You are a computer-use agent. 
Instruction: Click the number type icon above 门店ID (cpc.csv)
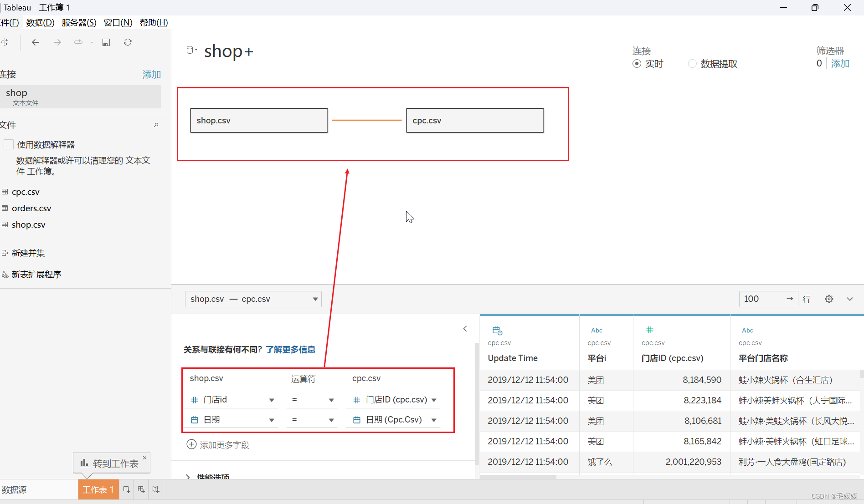pyautogui.click(x=650, y=330)
